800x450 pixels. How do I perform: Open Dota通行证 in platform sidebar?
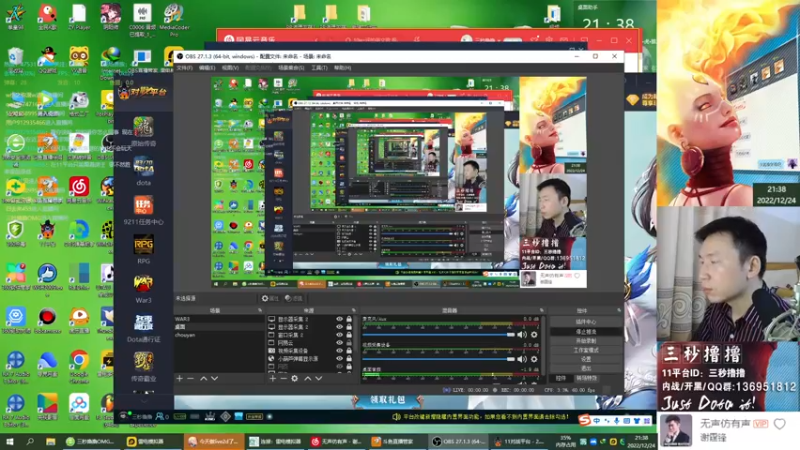(143, 328)
